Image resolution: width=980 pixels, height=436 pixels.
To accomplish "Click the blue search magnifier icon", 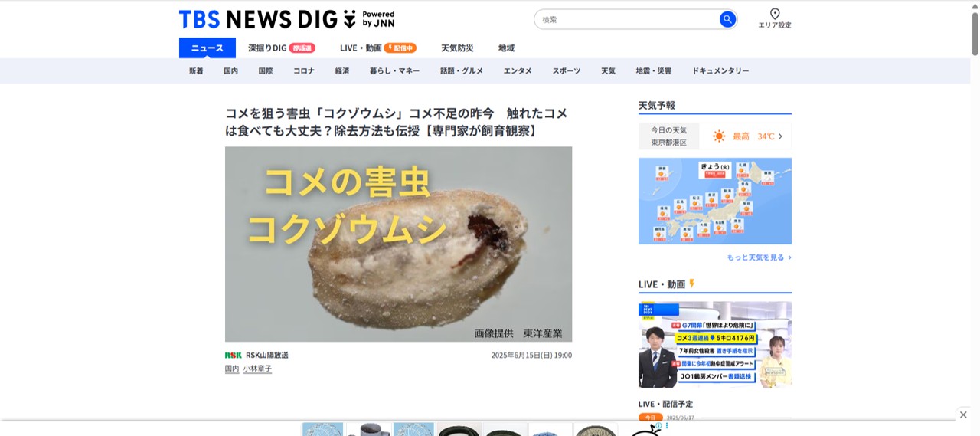I will 727,19.
